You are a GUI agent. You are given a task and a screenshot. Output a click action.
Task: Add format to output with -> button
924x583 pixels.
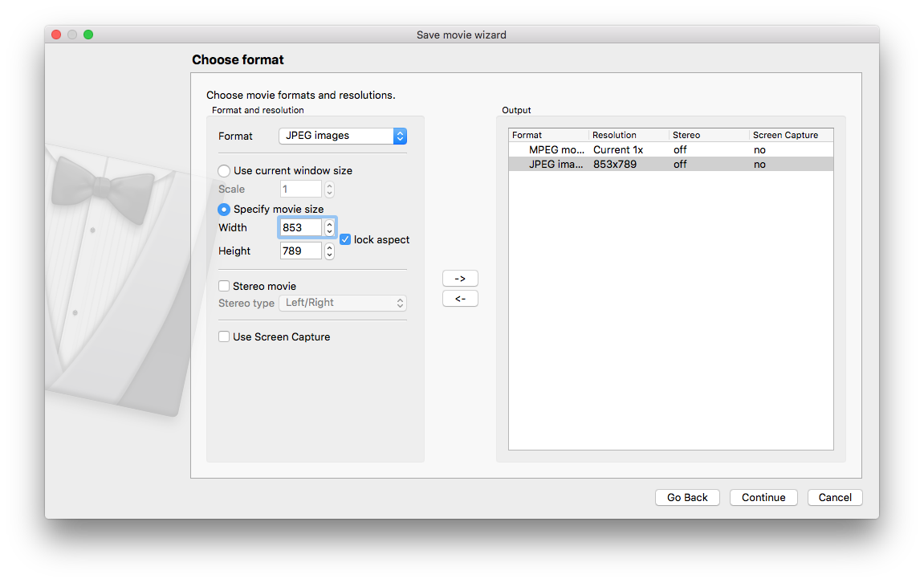[x=460, y=278]
